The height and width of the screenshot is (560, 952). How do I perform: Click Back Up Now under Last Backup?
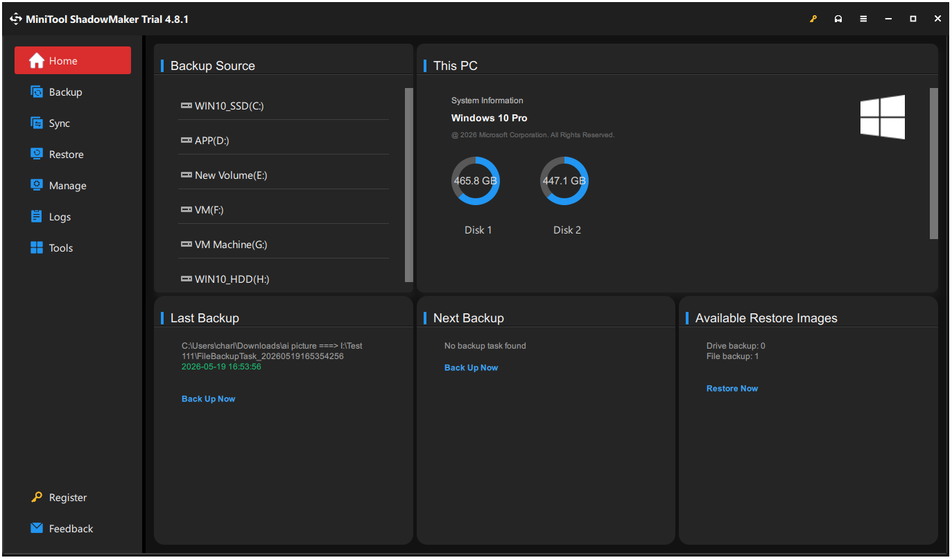[x=209, y=399]
